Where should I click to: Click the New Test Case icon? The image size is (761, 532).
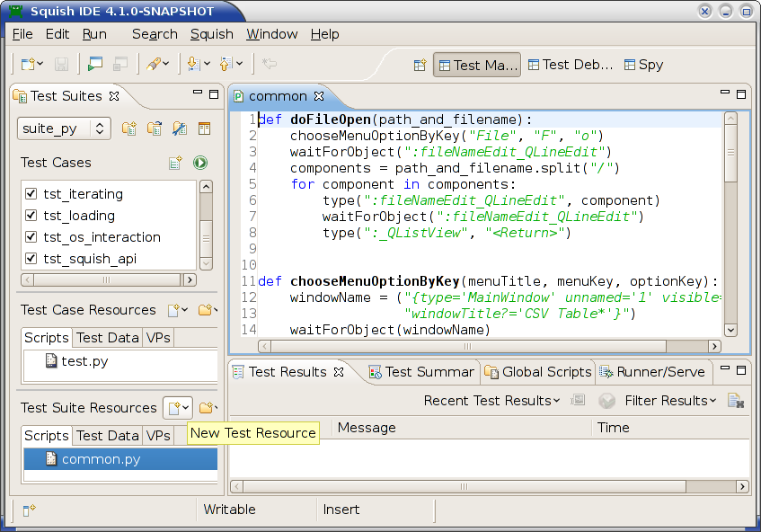click(x=176, y=163)
